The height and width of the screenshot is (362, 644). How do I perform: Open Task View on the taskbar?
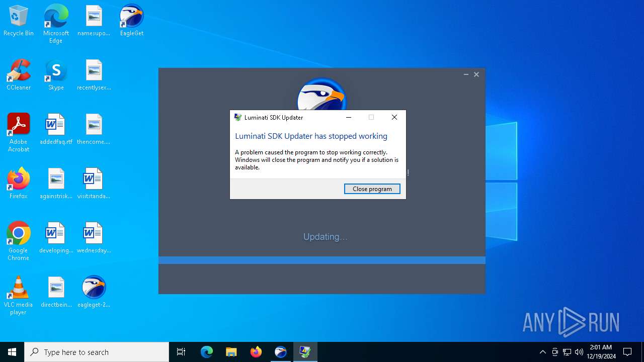tap(181, 352)
